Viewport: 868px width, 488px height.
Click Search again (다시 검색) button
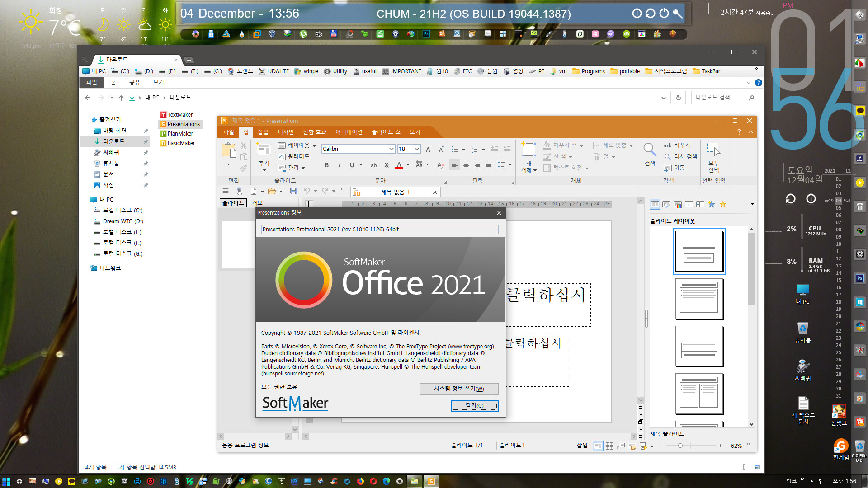coord(680,156)
